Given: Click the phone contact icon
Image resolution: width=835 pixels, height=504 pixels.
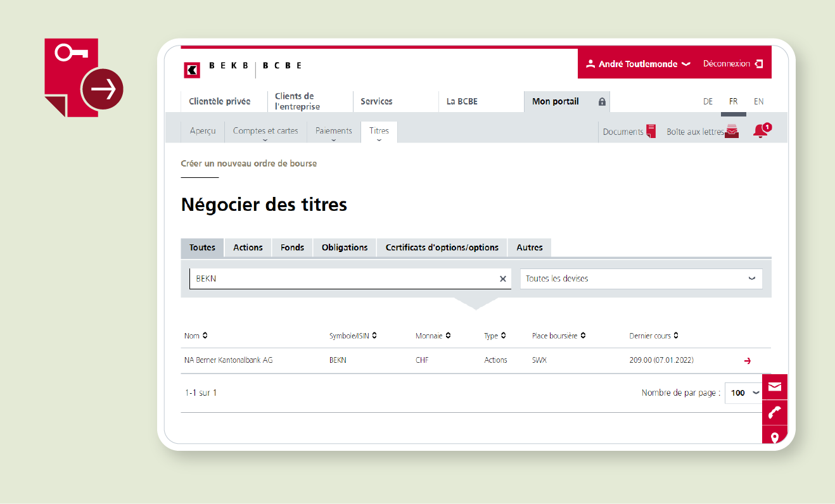Looking at the screenshot, I should 774,413.
